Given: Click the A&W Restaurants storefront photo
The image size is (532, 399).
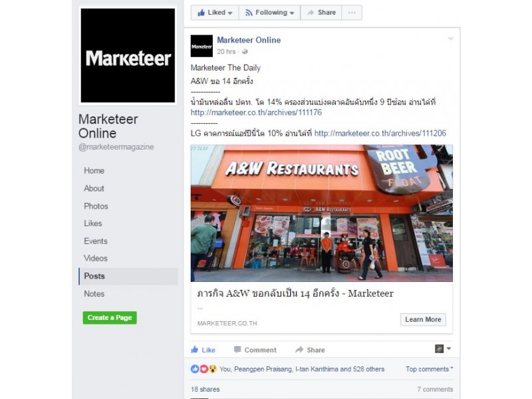Looking at the screenshot, I should [322, 213].
